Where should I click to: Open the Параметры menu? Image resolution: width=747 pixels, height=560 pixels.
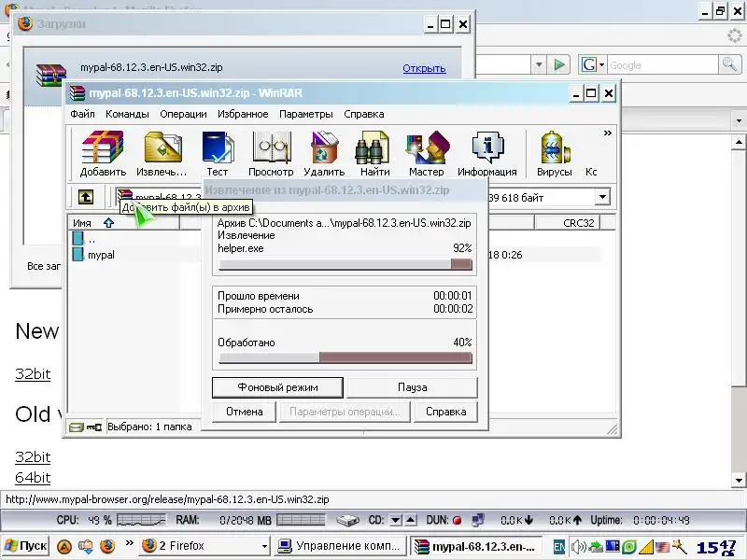[x=306, y=114]
